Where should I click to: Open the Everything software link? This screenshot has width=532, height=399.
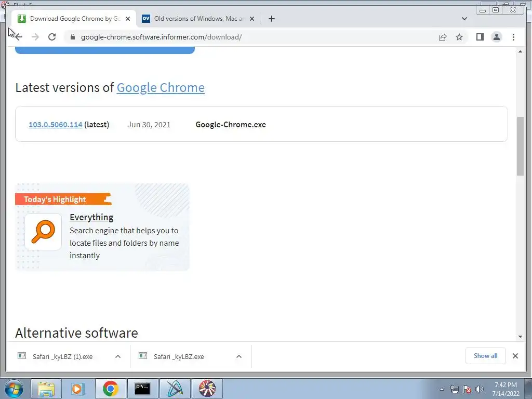[91, 217]
